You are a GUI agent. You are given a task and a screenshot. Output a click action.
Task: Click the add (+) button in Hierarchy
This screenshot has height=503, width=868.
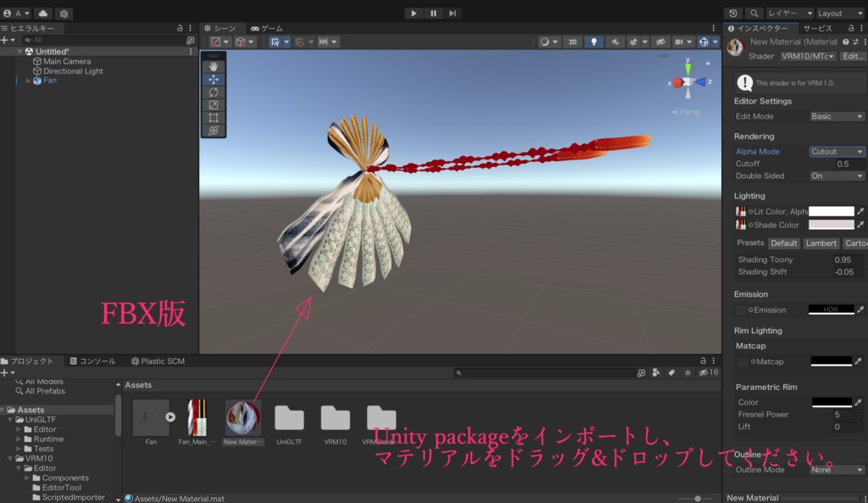pyautogui.click(x=4, y=40)
